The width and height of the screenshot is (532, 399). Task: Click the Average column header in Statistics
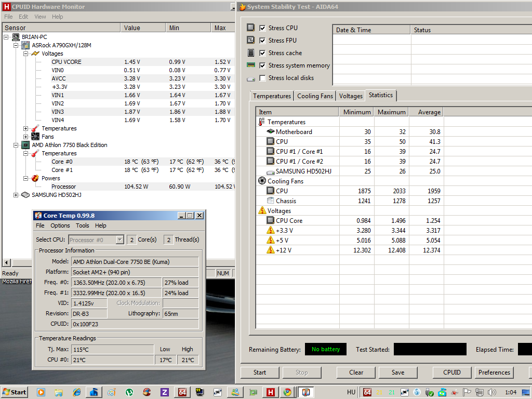pyautogui.click(x=426, y=112)
